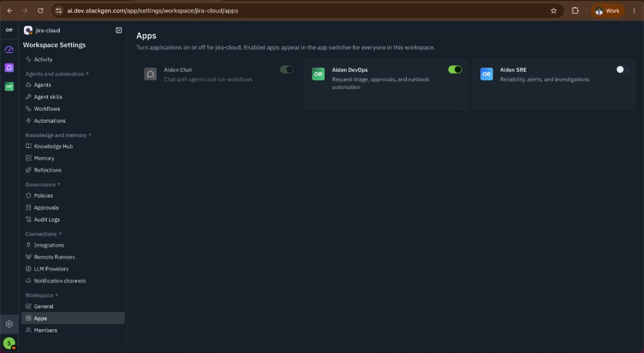Image resolution: width=644 pixels, height=353 pixels.
Task: Click the Activity pulse icon
Action: 28,59
